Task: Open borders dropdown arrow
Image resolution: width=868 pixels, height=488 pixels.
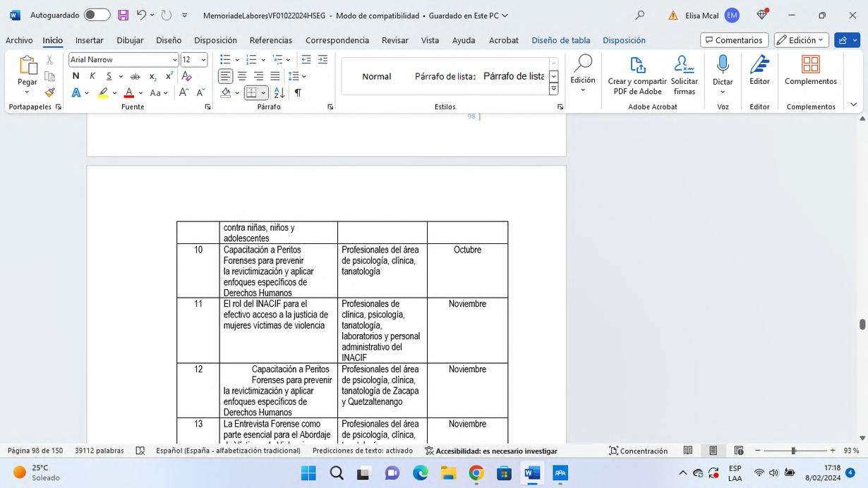Action: pyautogui.click(x=263, y=93)
